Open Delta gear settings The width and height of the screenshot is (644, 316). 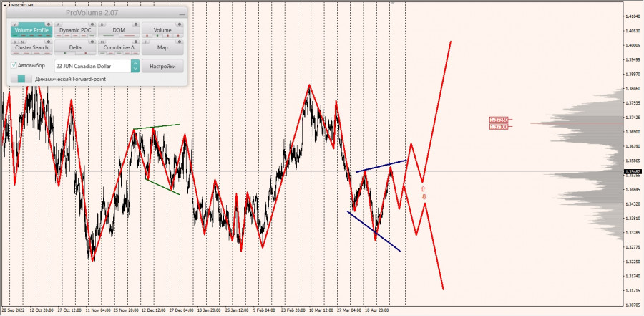pyautogui.click(x=92, y=42)
